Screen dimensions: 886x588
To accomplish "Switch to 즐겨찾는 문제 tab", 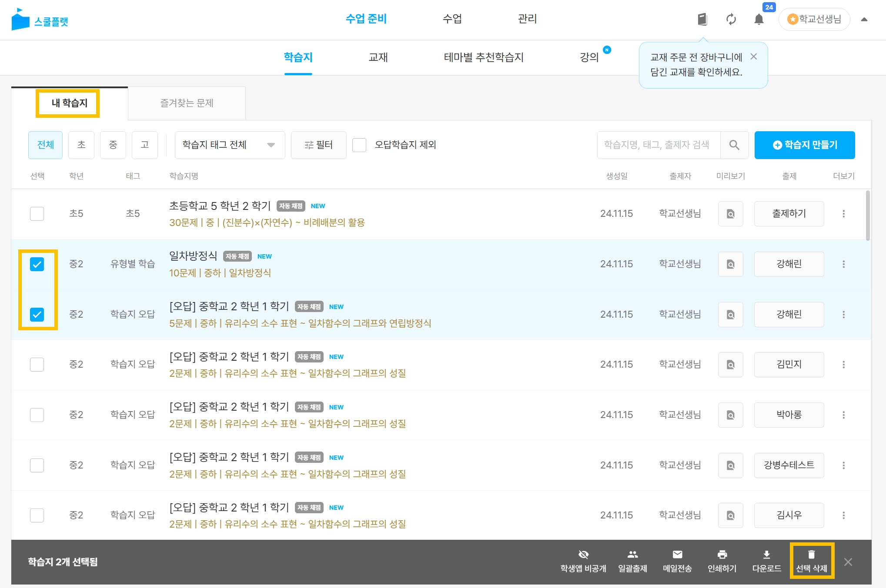I will (187, 103).
